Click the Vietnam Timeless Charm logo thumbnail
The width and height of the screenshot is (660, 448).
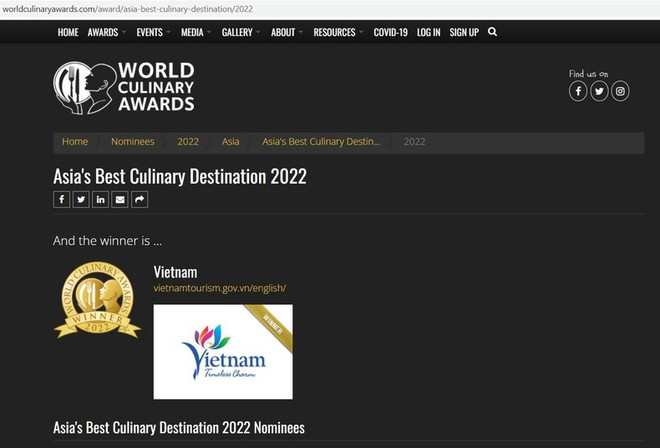click(223, 351)
